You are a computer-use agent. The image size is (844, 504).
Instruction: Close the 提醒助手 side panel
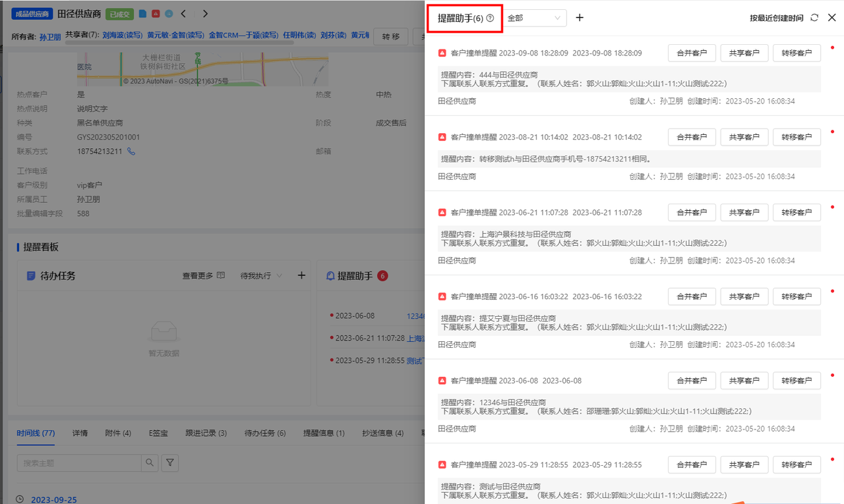(x=832, y=18)
